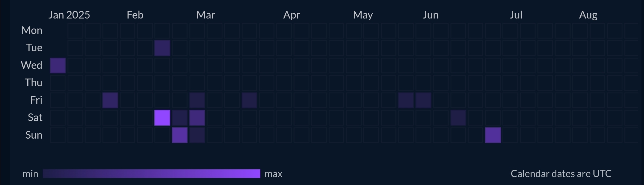Select the purple Sunday cell before Jul
The width and height of the screenshot is (644, 185).
click(493, 135)
